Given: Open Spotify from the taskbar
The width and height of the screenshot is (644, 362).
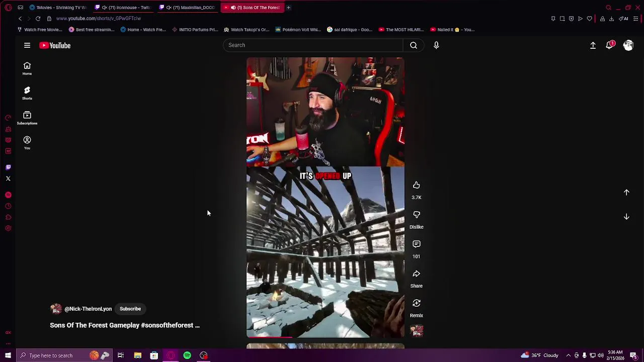Looking at the screenshot, I should (x=187, y=355).
